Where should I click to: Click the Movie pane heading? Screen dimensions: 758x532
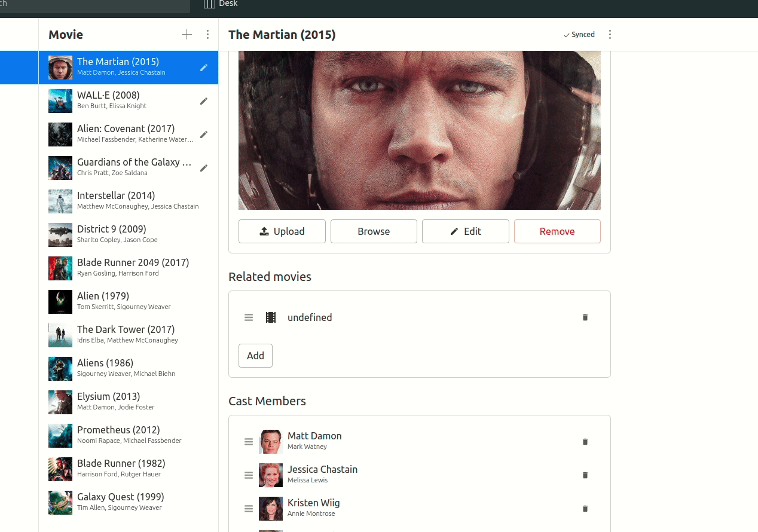(66, 35)
